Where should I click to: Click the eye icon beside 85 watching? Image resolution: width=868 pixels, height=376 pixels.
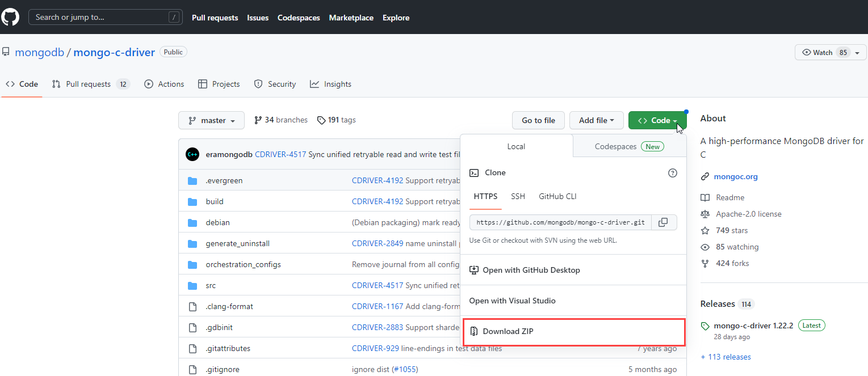[705, 247]
